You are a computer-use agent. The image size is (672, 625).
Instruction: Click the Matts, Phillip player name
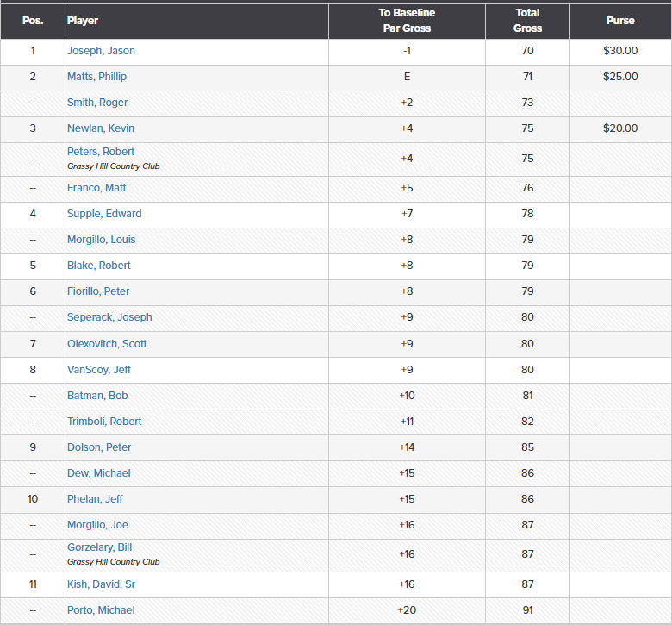coord(96,77)
